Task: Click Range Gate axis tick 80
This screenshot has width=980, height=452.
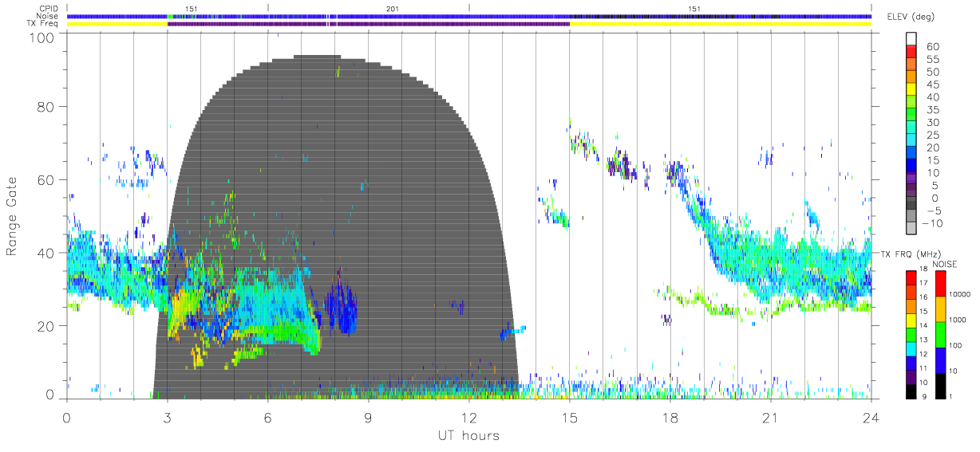Action: [x=45, y=107]
